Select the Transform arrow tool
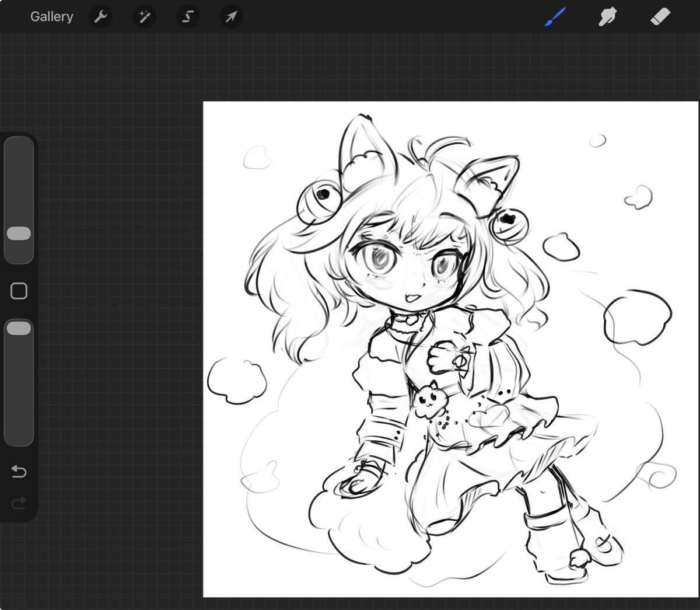 232,17
